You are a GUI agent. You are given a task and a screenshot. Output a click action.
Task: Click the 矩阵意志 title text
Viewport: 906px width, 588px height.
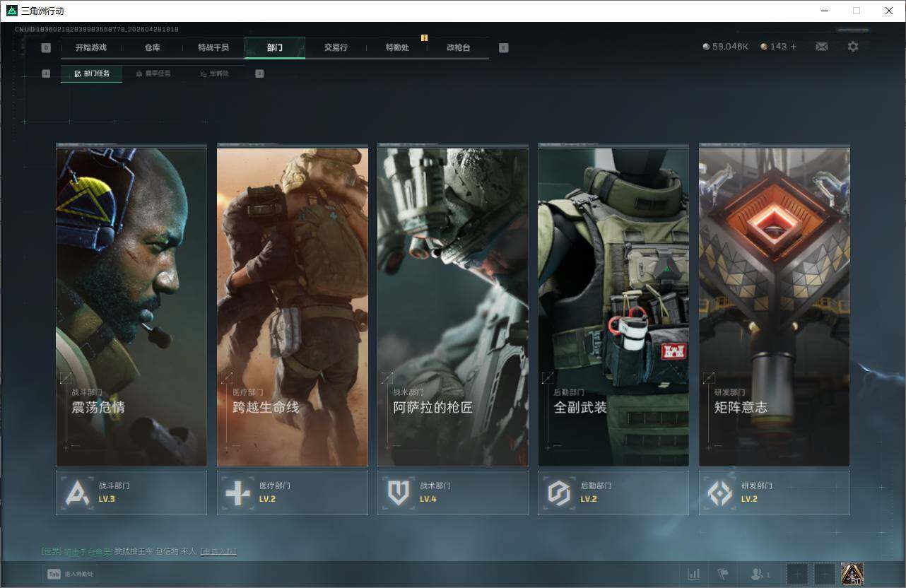pyautogui.click(x=741, y=408)
